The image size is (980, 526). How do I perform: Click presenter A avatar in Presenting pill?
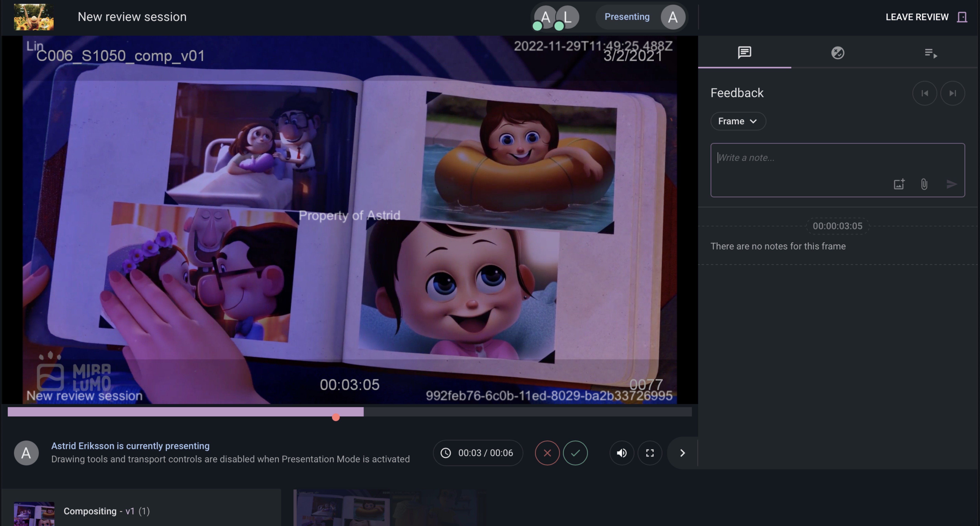(x=673, y=17)
